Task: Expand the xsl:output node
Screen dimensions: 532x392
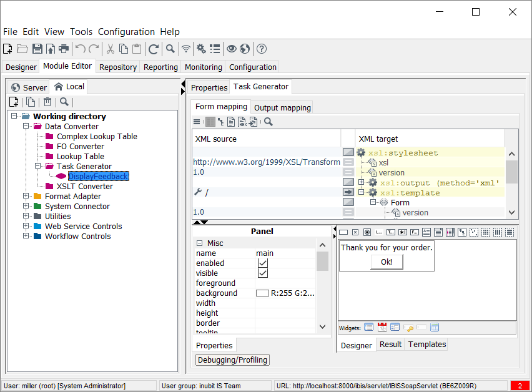Action: coord(361,182)
